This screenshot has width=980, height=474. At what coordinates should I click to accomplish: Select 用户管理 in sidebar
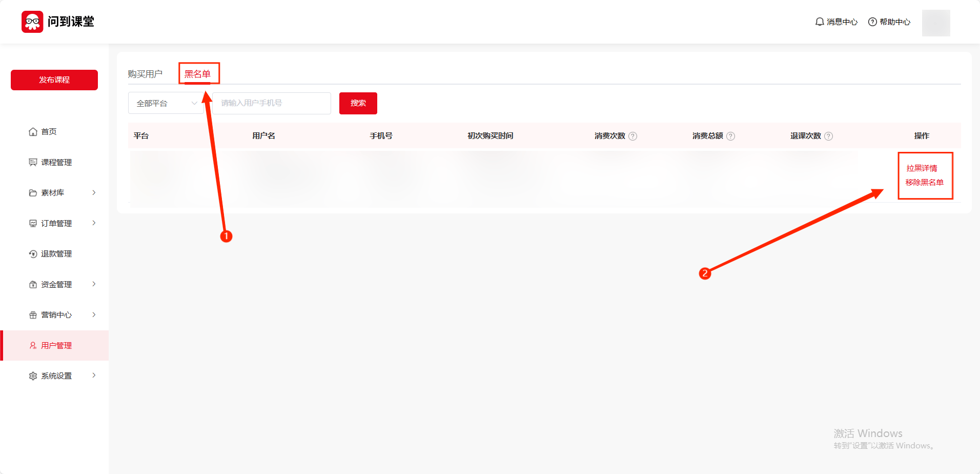pyautogui.click(x=54, y=345)
